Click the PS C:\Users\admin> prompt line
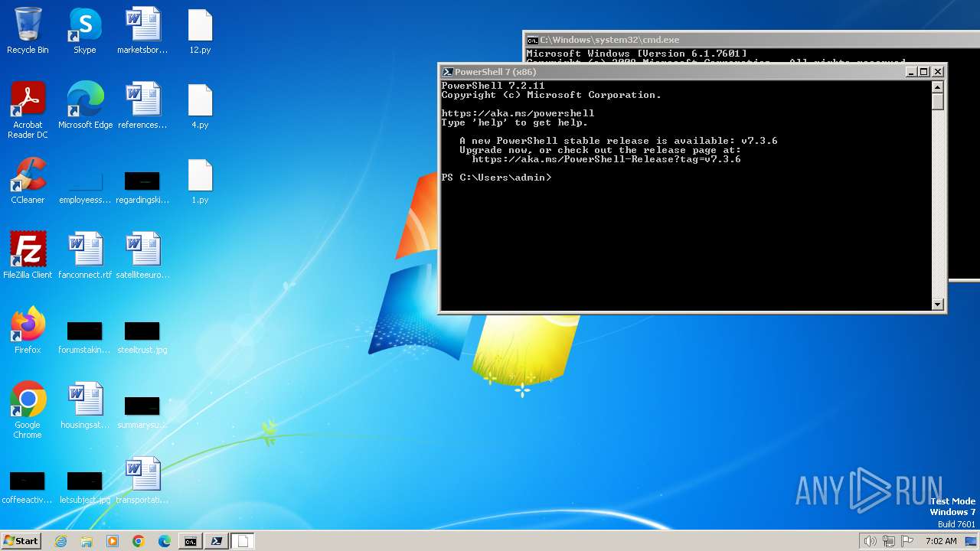The height and width of the screenshot is (551, 980). 496,178
